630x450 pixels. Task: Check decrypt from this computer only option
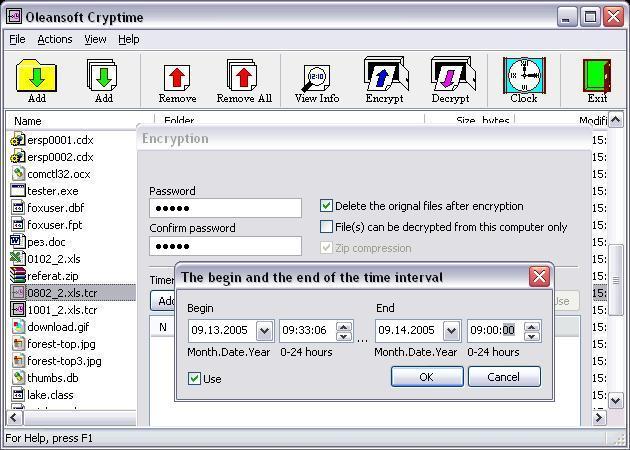[326, 227]
